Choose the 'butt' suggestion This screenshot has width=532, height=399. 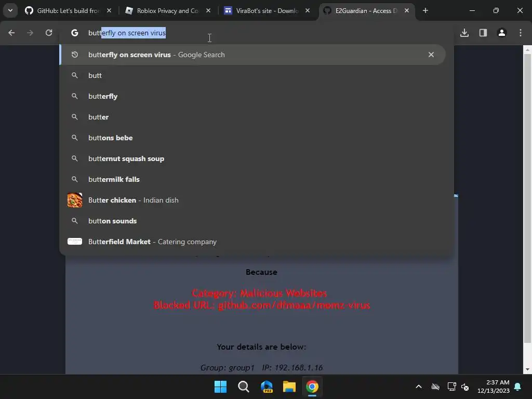[x=252, y=75]
